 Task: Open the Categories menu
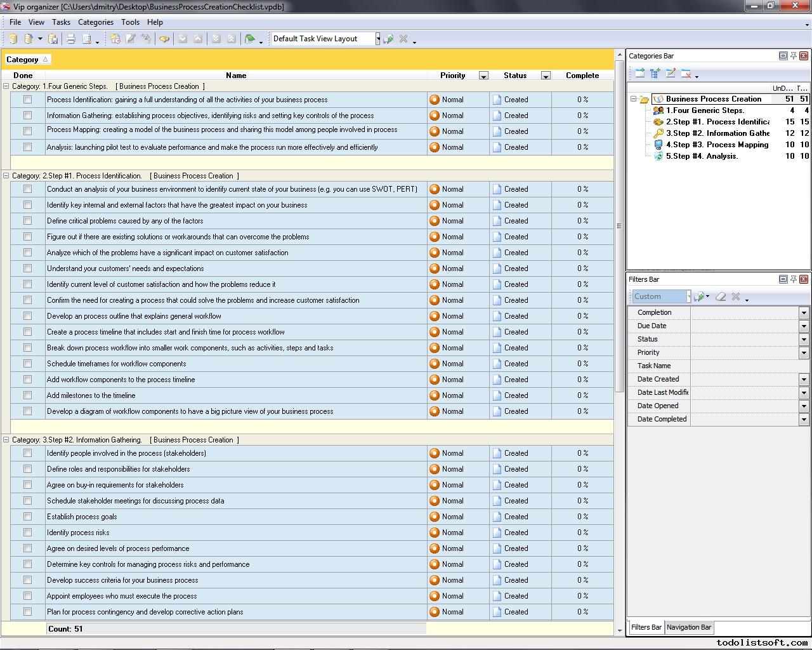pos(95,22)
